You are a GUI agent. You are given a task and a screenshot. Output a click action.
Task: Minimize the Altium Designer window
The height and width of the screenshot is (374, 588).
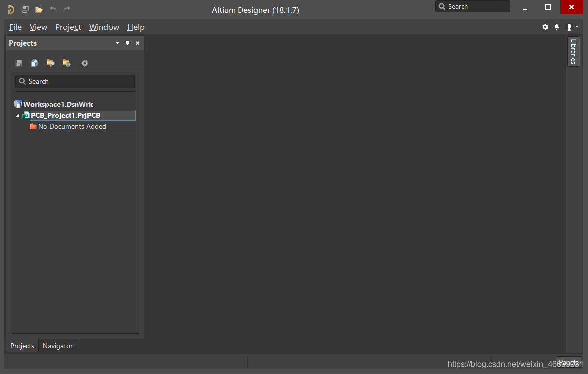point(525,8)
